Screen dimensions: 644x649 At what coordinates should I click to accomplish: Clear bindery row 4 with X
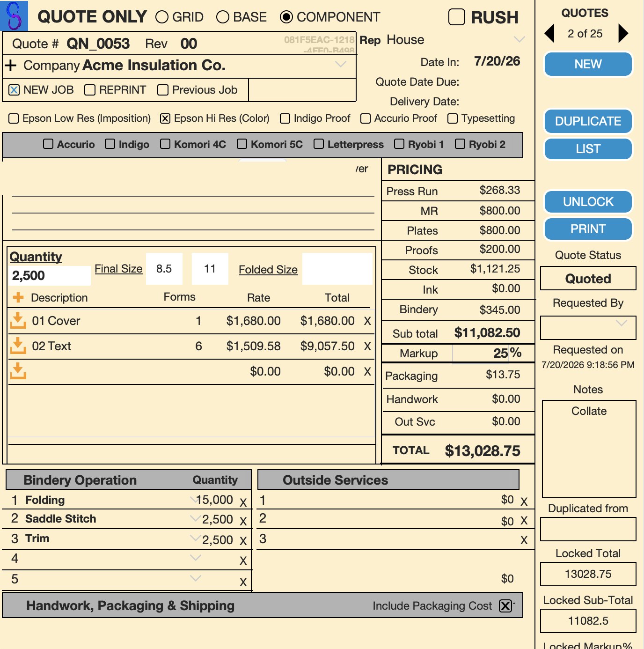coord(243,561)
